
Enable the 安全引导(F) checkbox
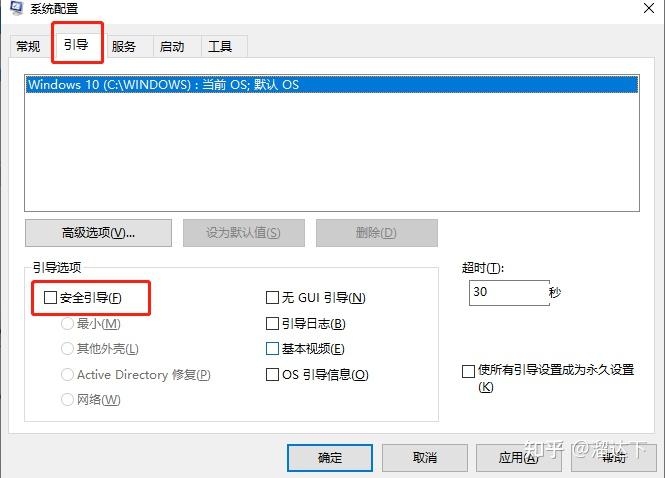click(50, 297)
